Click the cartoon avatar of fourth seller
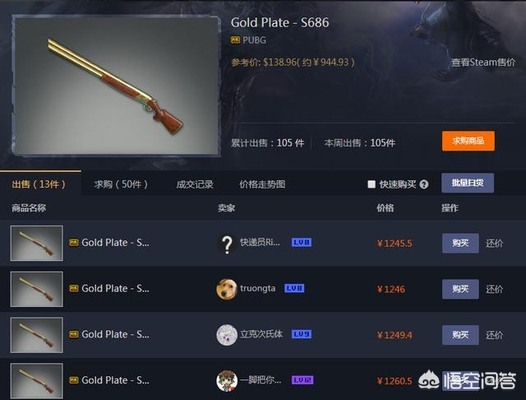Screen dimensions: 526x400 227,381
